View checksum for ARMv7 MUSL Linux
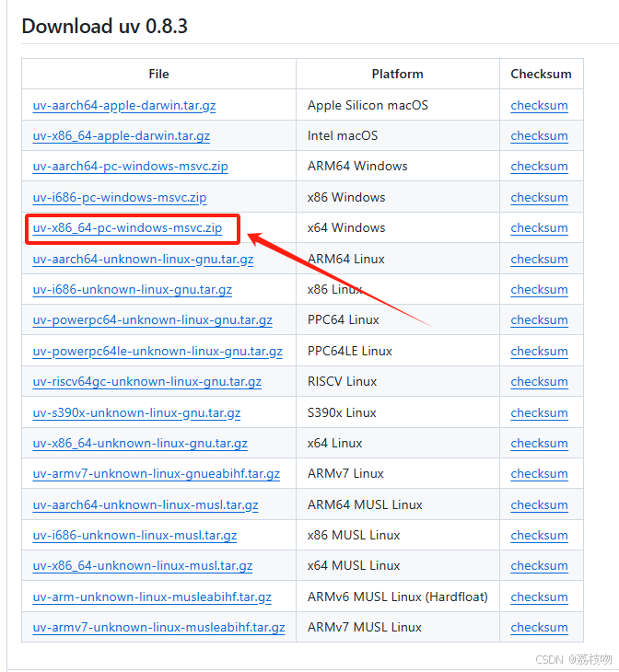This screenshot has width=619, height=672. click(x=539, y=628)
